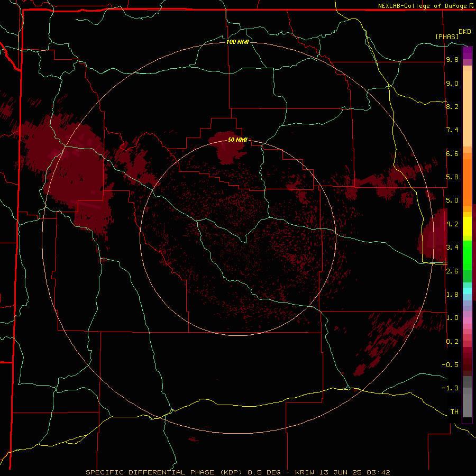
Task: Click the [PHAS] units label
Action: pyautogui.click(x=447, y=36)
